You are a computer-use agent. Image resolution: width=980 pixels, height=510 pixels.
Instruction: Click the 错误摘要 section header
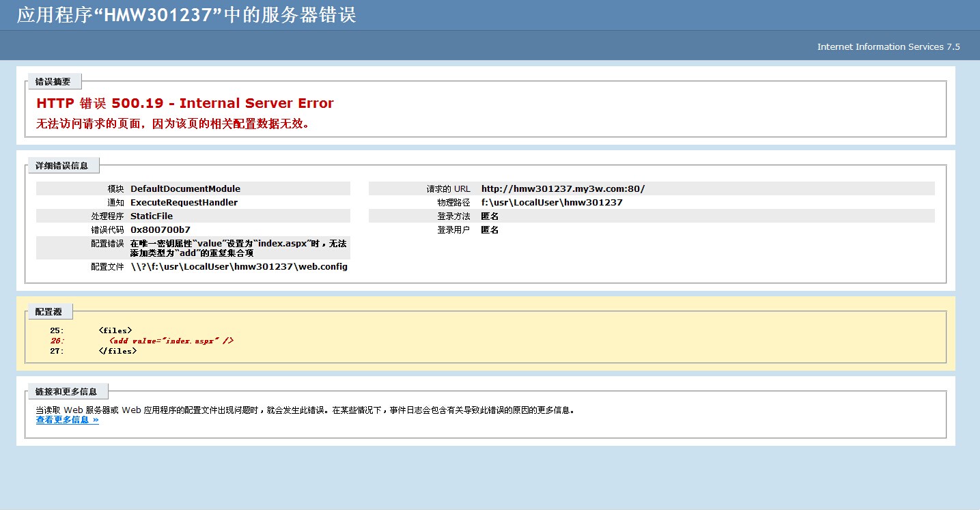[x=53, y=82]
